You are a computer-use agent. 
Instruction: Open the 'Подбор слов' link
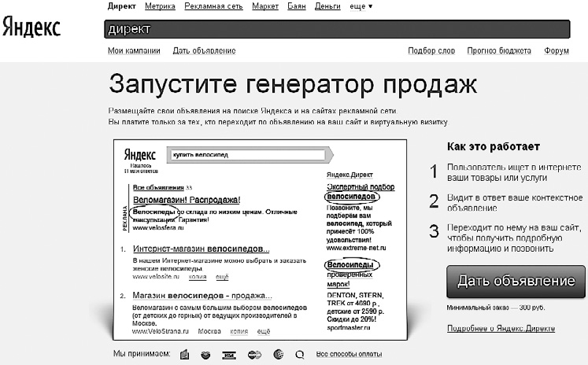coord(431,50)
